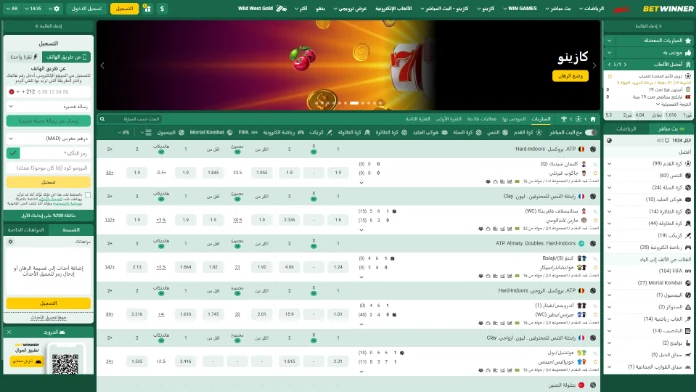The width and height of the screenshot is (696, 392).
Task: Click the yellow register button in form
Action: (48, 182)
